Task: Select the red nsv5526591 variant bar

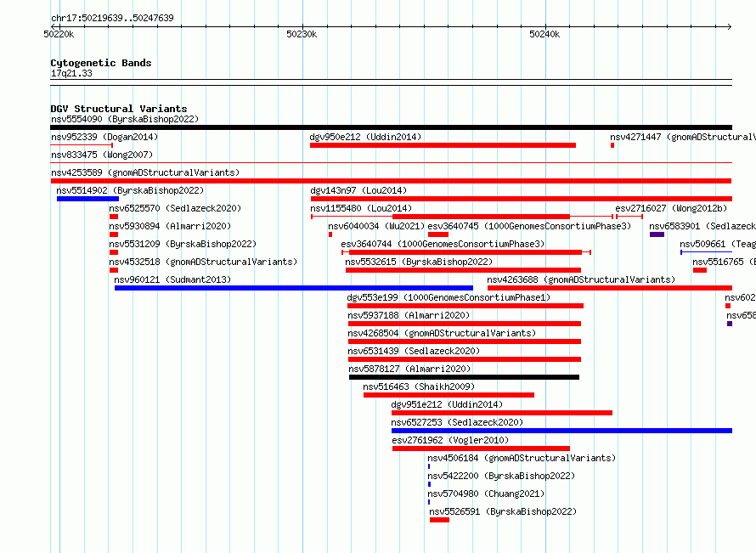Action: click(439, 520)
